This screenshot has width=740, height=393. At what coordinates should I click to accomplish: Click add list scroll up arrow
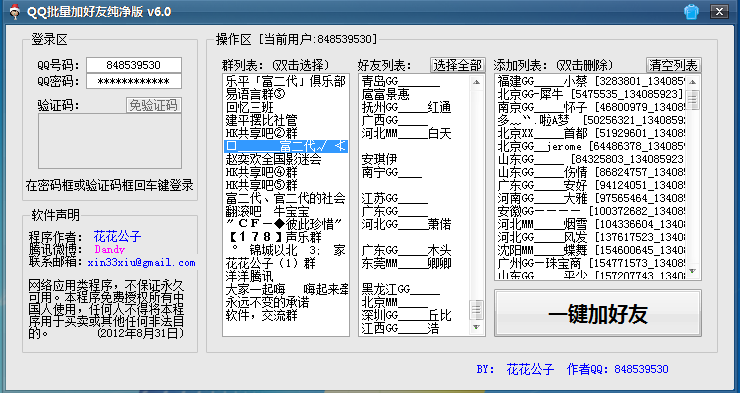coord(693,82)
